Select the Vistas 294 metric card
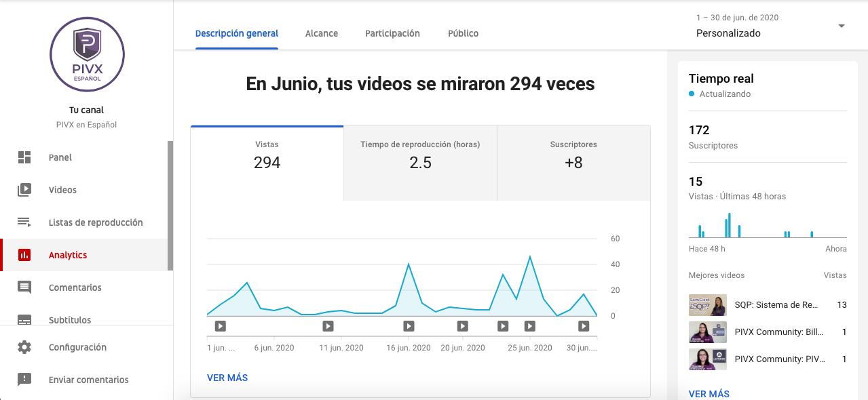The height and width of the screenshot is (400, 868). point(267,163)
